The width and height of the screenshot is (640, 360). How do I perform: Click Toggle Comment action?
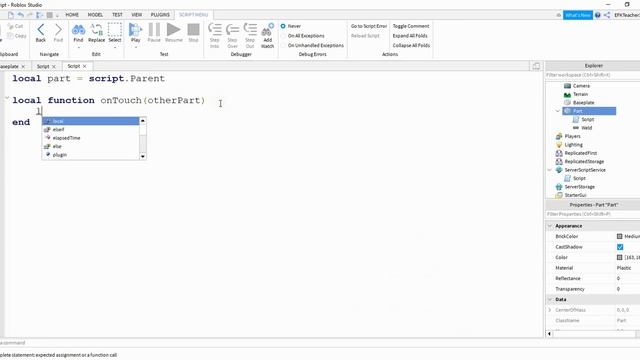tap(411, 26)
